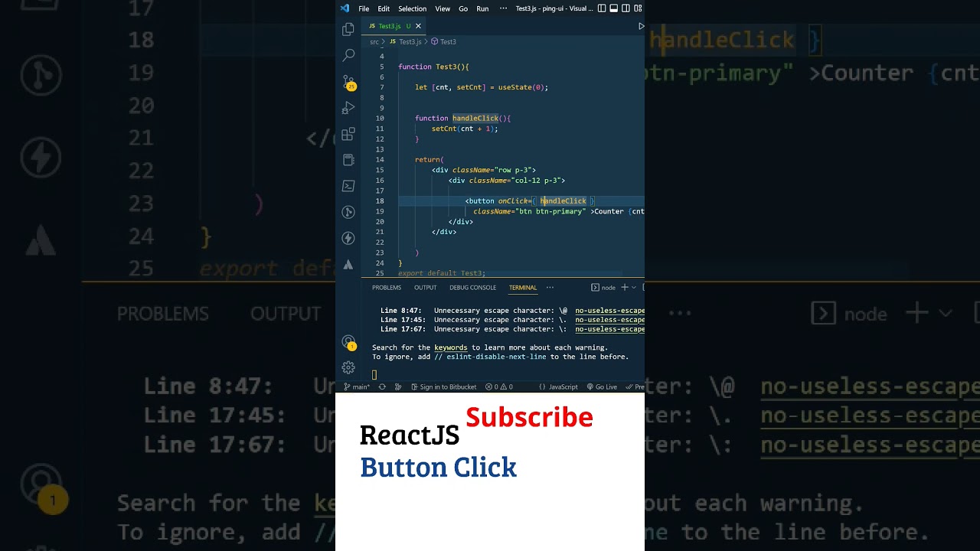
Task: Switch to the DEBUG CONSOLE panel tab
Action: (473, 288)
